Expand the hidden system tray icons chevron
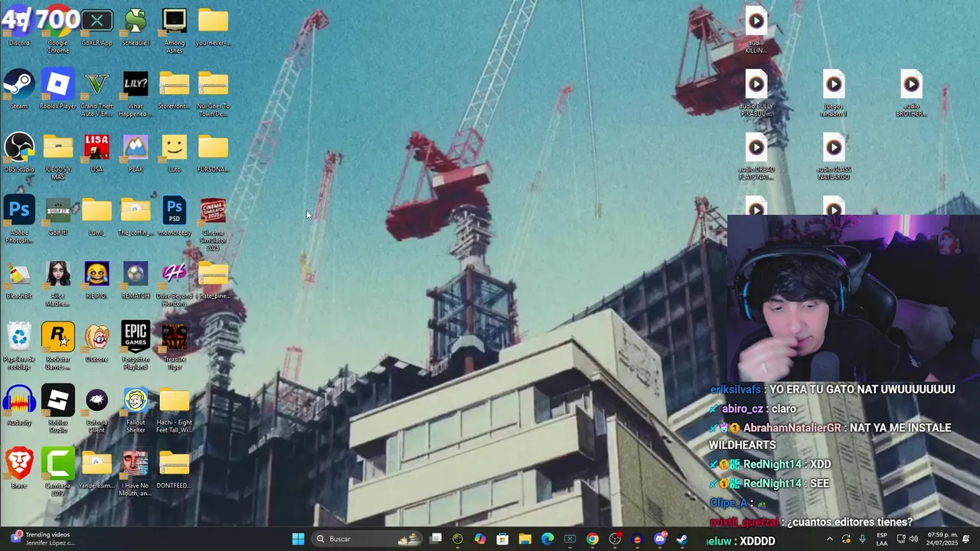Image resolution: width=980 pixels, height=551 pixels. [x=829, y=539]
